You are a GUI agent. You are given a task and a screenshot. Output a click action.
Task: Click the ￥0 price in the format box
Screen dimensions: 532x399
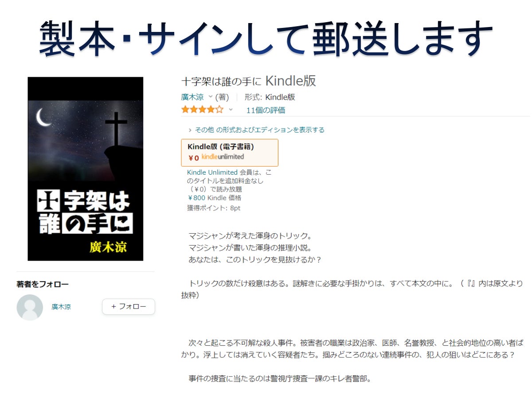click(x=193, y=158)
